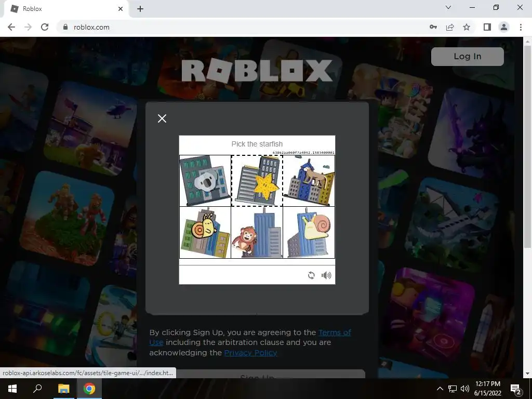The height and width of the screenshot is (399, 532).
Task: Select the yellow snail on buildings tile
Action: (x=205, y=232)
